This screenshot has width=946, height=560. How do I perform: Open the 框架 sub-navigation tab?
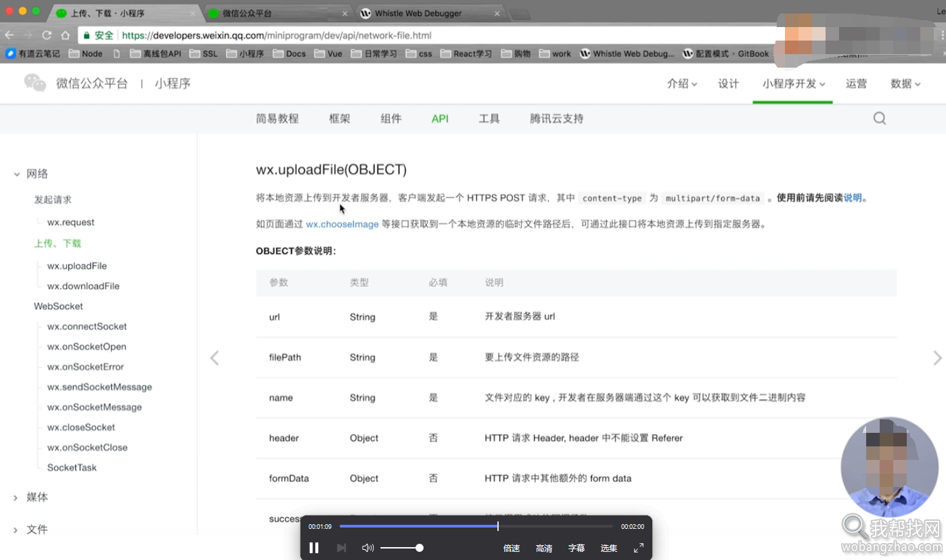(x=340, y=118)
